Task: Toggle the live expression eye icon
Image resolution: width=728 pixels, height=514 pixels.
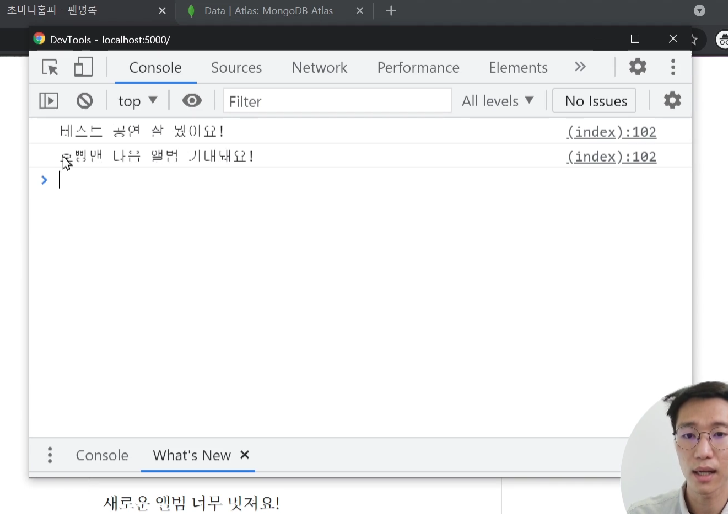Action: coord(192,100)
